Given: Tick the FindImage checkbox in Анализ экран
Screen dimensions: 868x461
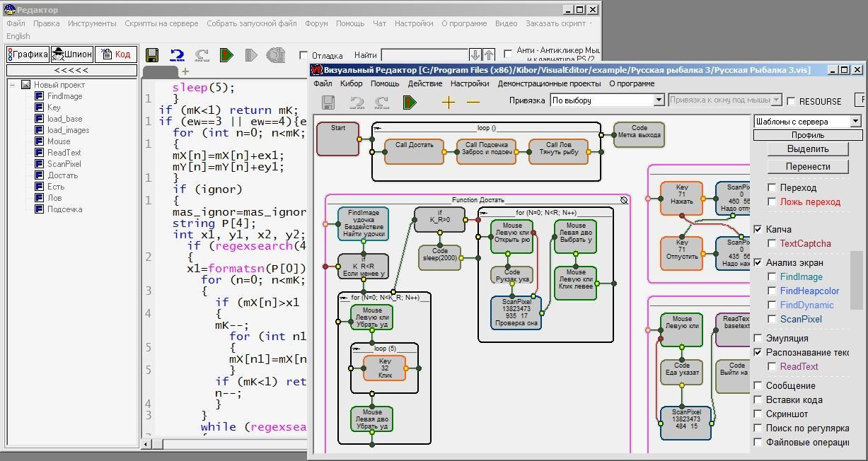Looking at the screenshot, I should (x=772, y=277).
